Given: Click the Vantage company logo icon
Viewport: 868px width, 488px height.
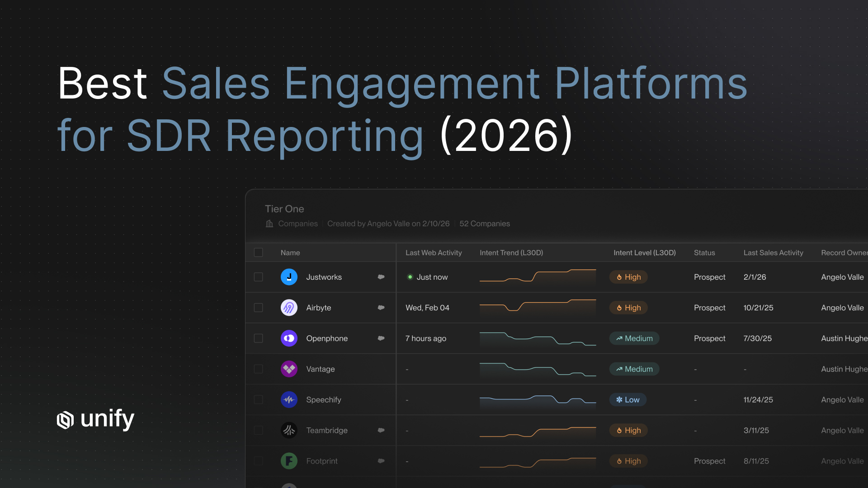Looking at the screenshot, I should tap(289, 369).
